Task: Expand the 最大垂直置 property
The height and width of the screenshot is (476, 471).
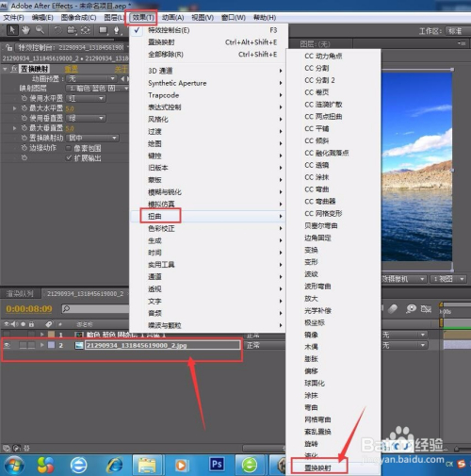Action: (14, 128)
